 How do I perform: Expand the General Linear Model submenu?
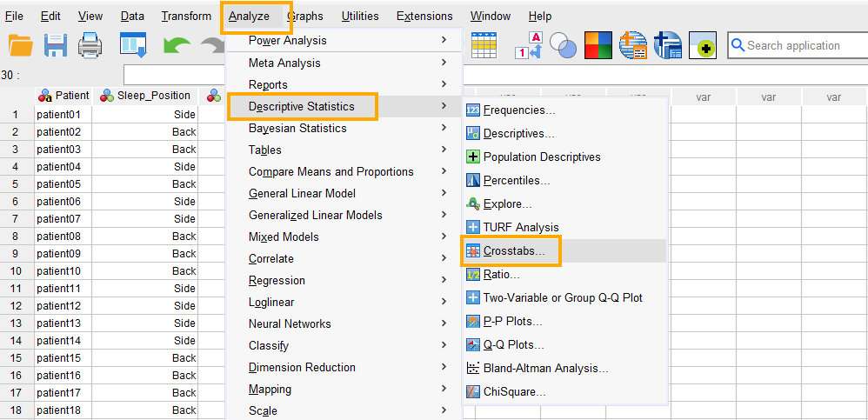344,194
